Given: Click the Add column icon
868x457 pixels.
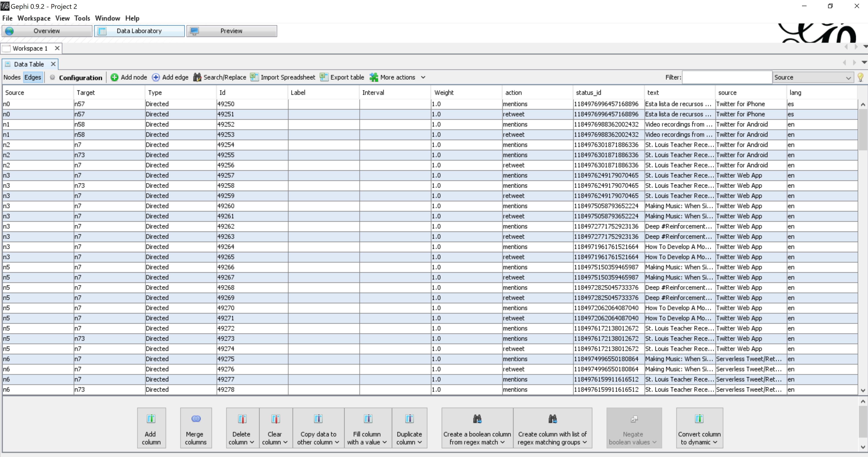Looking at the screenshot, I should (x=151, y=419).
